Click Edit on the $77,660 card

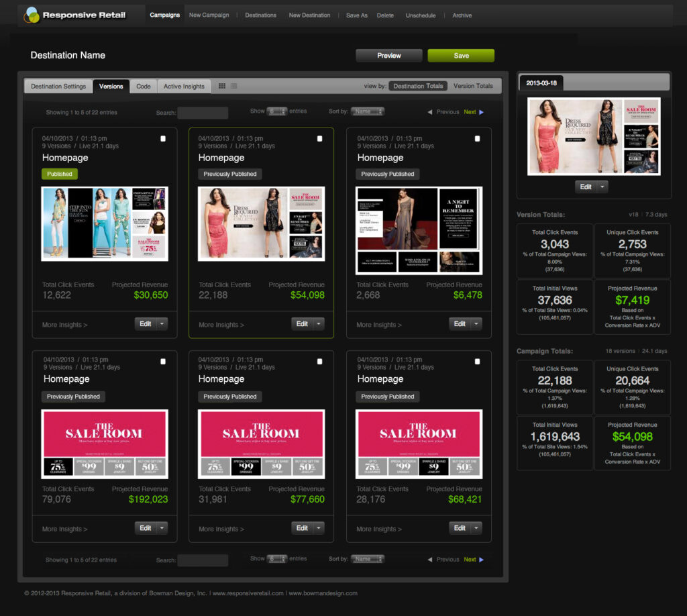pyautogui.click(x=302, y=528)
